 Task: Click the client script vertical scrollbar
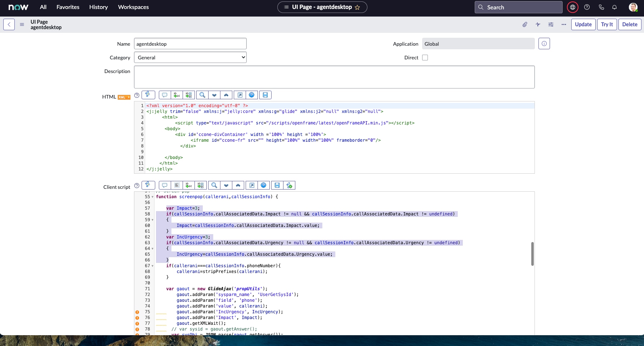point(532,254)
